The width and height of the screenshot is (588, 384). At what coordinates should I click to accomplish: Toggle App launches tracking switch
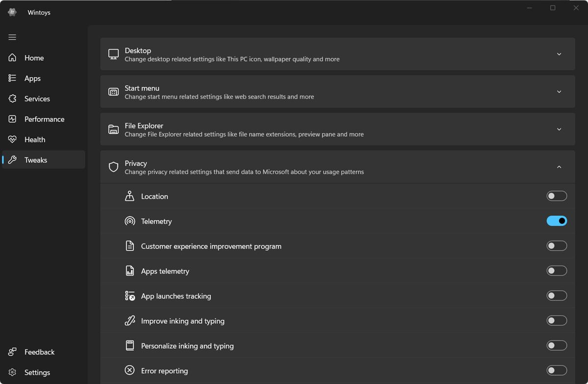point(557,296)
